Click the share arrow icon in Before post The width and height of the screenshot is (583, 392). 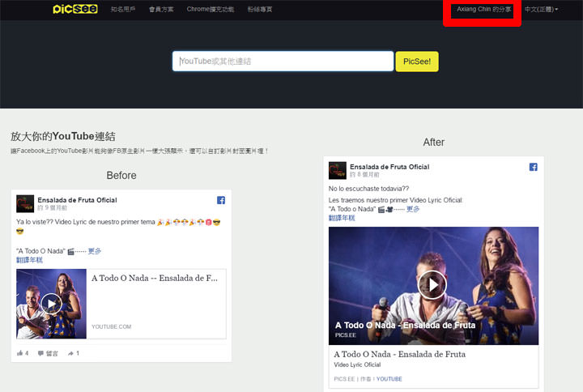point(70,353)
